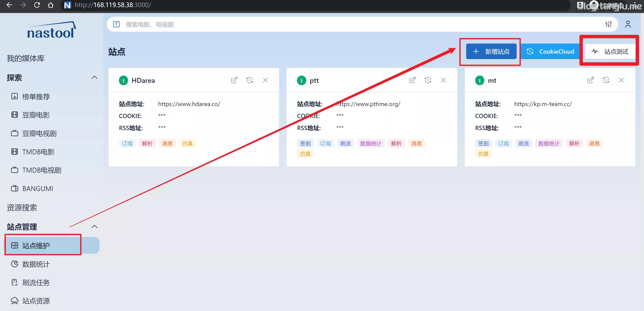Sync sites via CookieCloud button
This screenshot has height=311, width=644.
[550, 52]
